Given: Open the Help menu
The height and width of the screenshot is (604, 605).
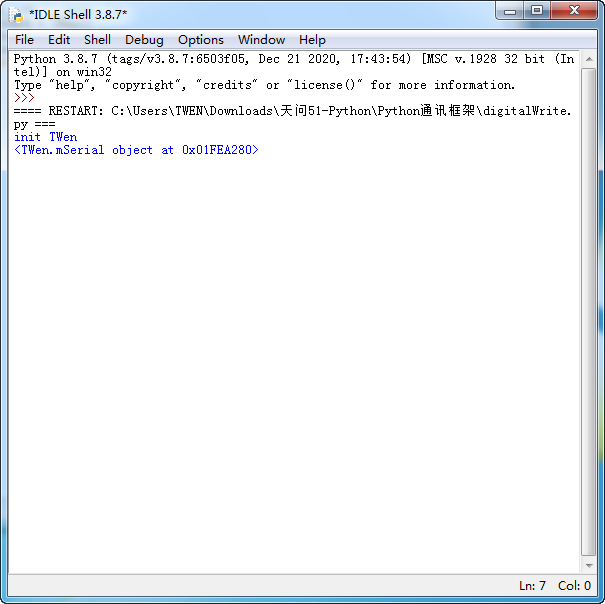Looking at the screenshot, I should [312, 40].
